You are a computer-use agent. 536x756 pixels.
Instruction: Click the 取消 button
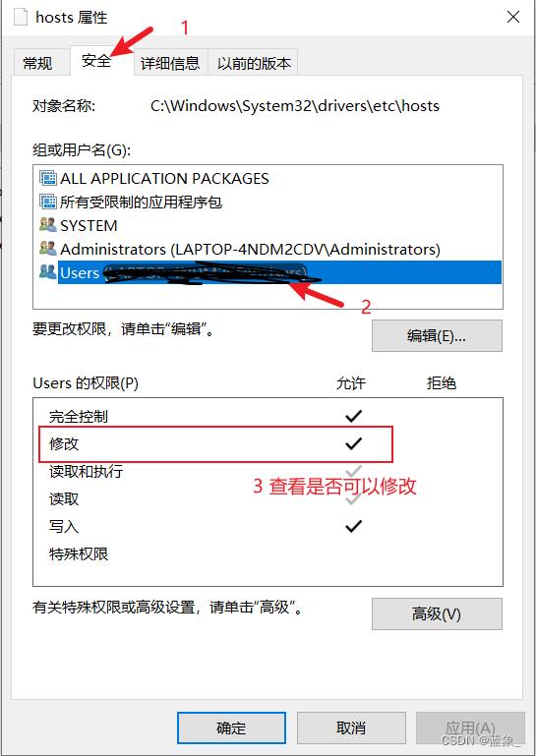tap(351, 727)
